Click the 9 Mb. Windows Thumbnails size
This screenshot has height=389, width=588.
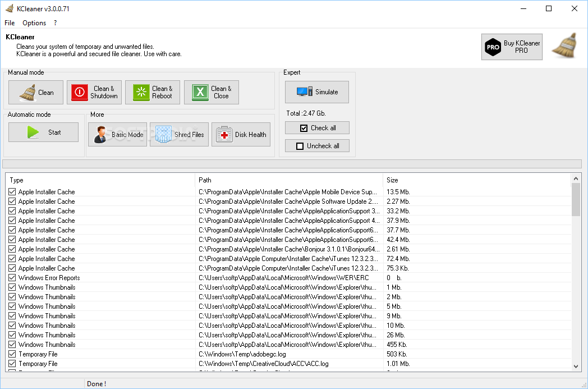pyautogui.click(x=394, y=316)
